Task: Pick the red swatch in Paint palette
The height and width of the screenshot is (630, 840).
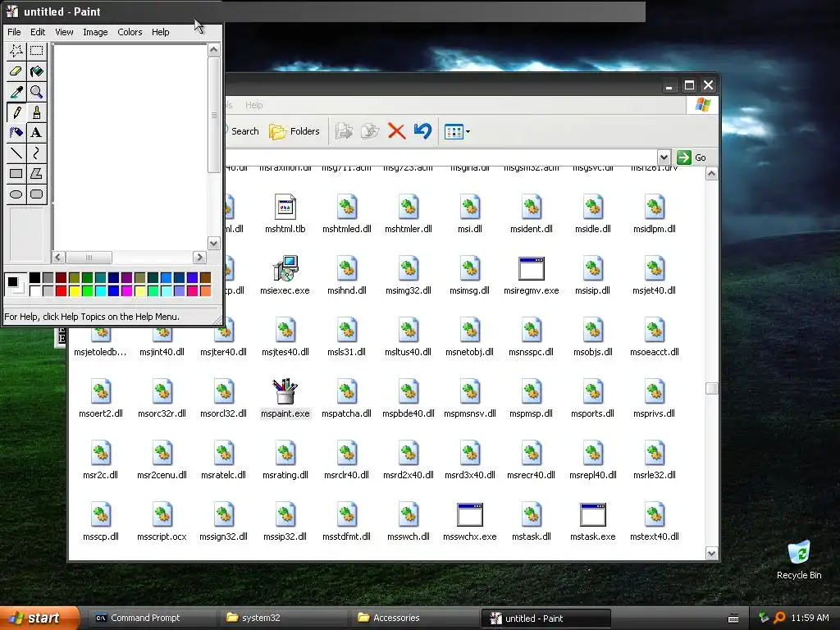Action: (61, 291)
